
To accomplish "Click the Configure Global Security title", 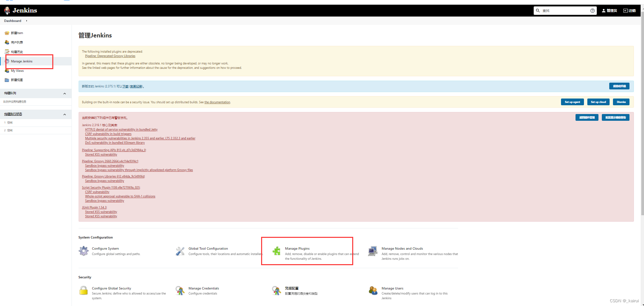I will click(x=111, y=288).
